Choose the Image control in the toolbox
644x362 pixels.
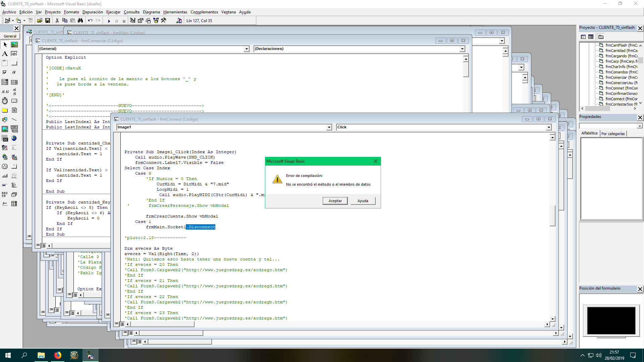point(5,129)
